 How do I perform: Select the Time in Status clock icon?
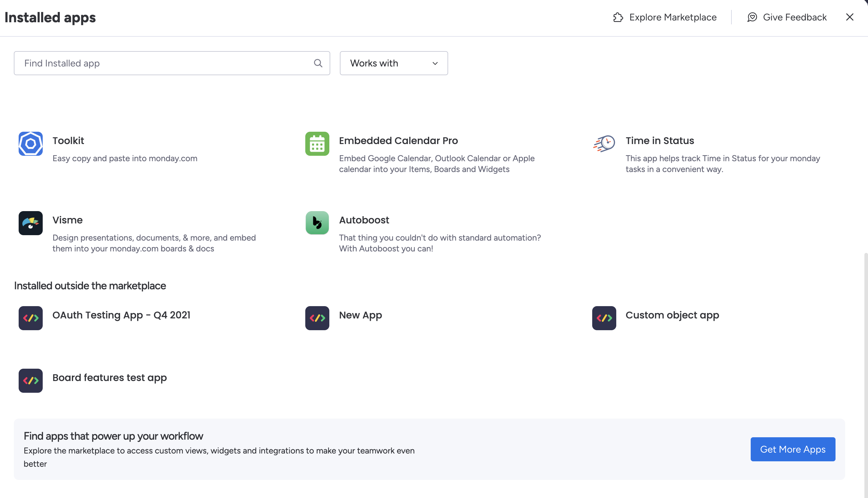(604, 144)
